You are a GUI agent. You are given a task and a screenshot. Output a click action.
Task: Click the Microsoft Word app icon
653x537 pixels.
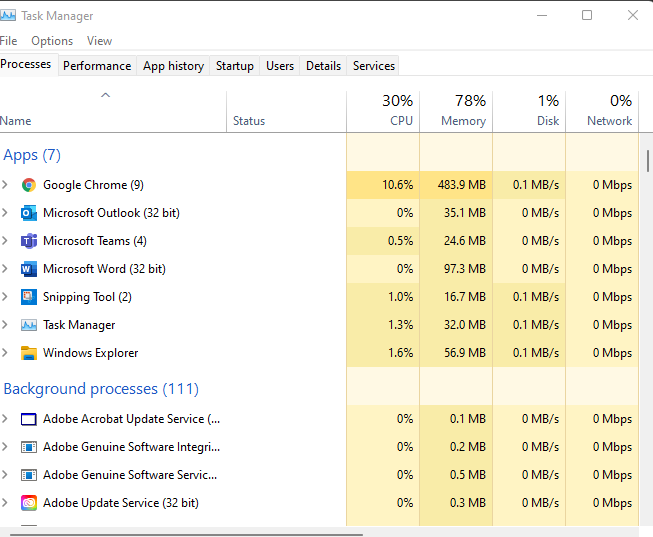pos(28,269)
